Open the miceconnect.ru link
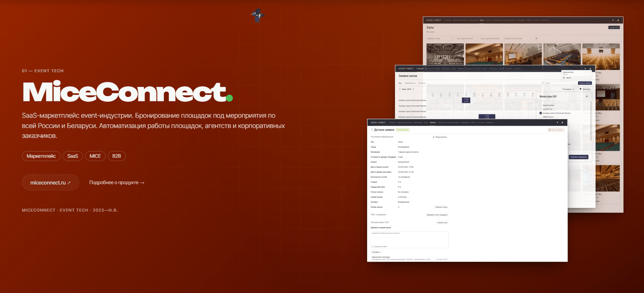 point(50,182)
